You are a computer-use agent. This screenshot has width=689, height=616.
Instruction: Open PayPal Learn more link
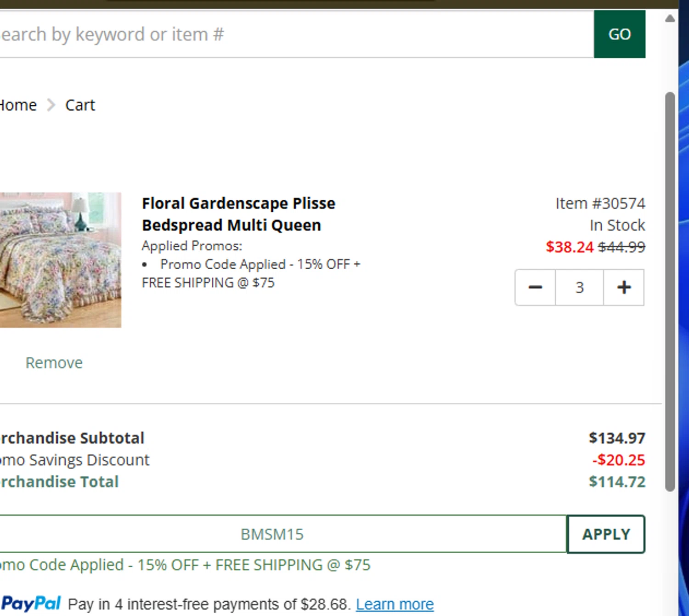[x=395, y=604]
